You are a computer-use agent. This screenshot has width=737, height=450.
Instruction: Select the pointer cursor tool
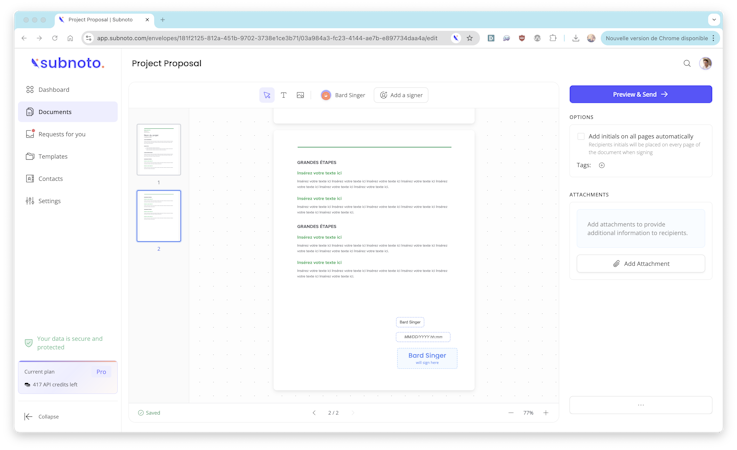coord(267,95)
